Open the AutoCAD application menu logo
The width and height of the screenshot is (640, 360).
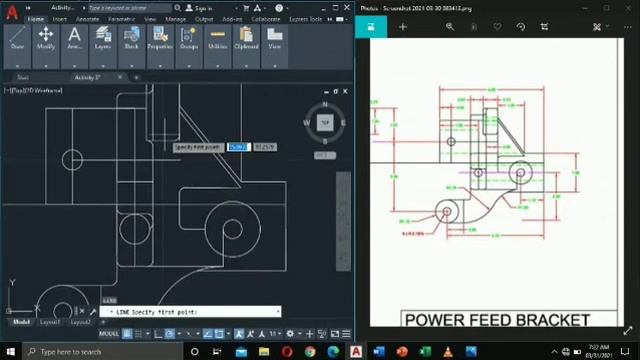coord(12,12)
